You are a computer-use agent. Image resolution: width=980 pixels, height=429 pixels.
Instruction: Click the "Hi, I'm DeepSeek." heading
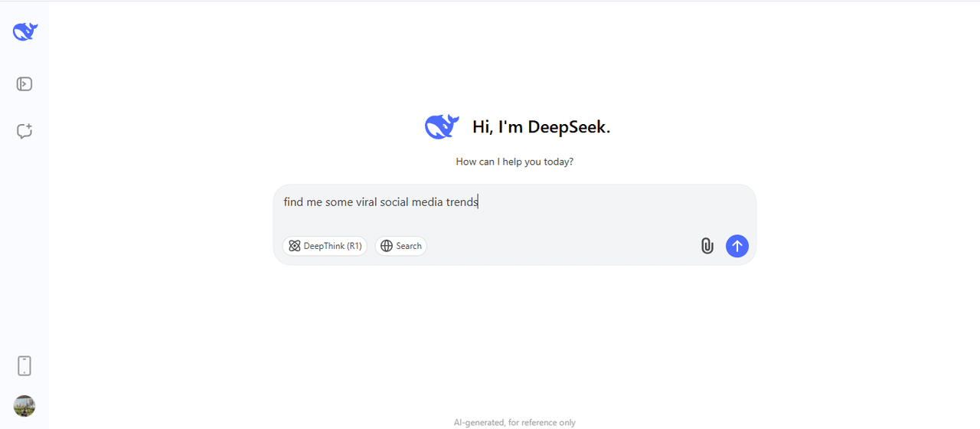541,127
